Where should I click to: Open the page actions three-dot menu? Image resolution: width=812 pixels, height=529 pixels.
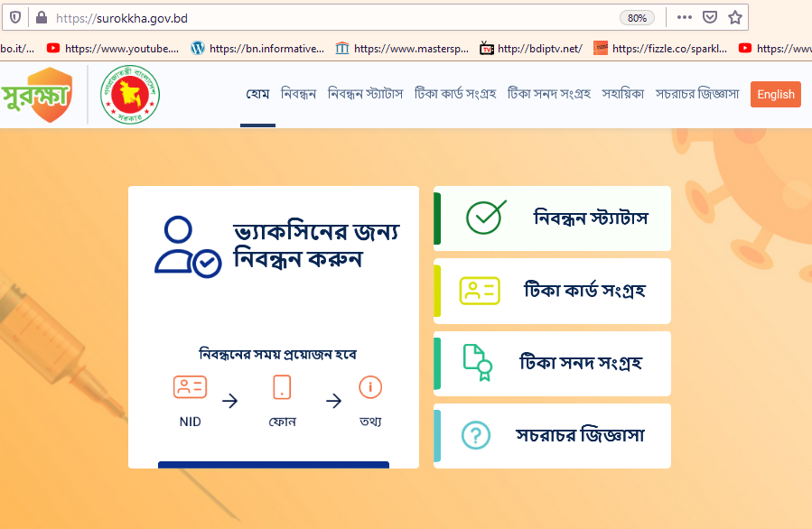coord(684,17)
